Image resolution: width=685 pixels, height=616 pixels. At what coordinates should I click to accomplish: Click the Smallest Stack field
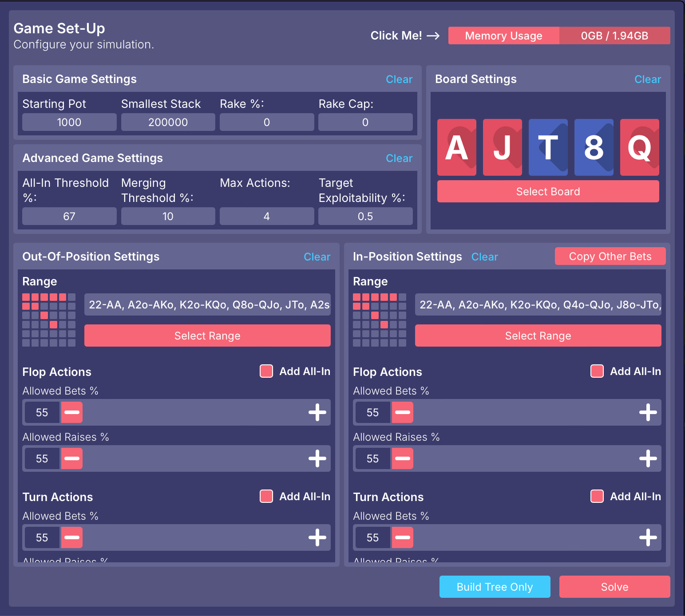click(x=168, y=122)
